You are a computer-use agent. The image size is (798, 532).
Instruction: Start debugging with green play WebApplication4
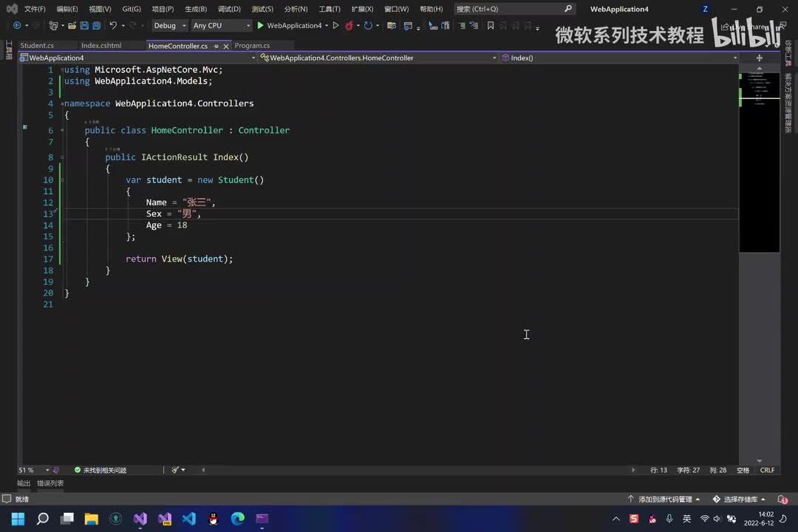click(x=289, y=25)
